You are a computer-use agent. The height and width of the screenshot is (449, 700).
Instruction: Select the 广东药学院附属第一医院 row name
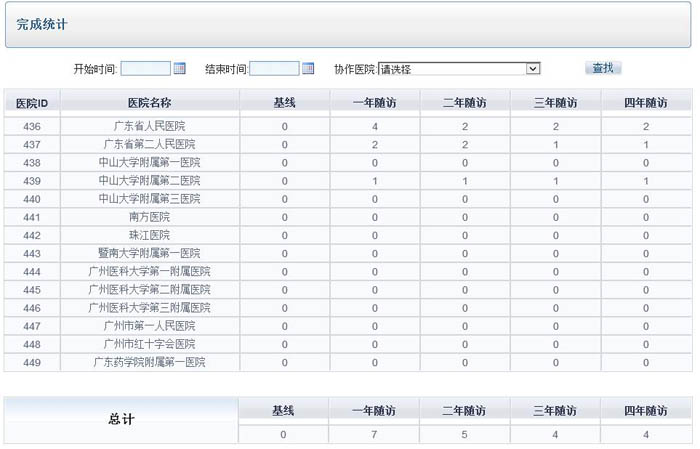pos(150,362)
